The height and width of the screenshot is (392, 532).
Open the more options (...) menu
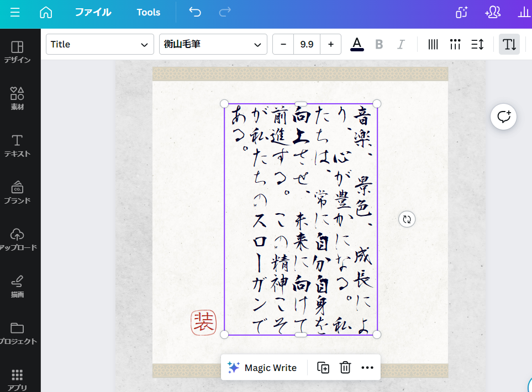pyautogui.click(x=367, y=367)
